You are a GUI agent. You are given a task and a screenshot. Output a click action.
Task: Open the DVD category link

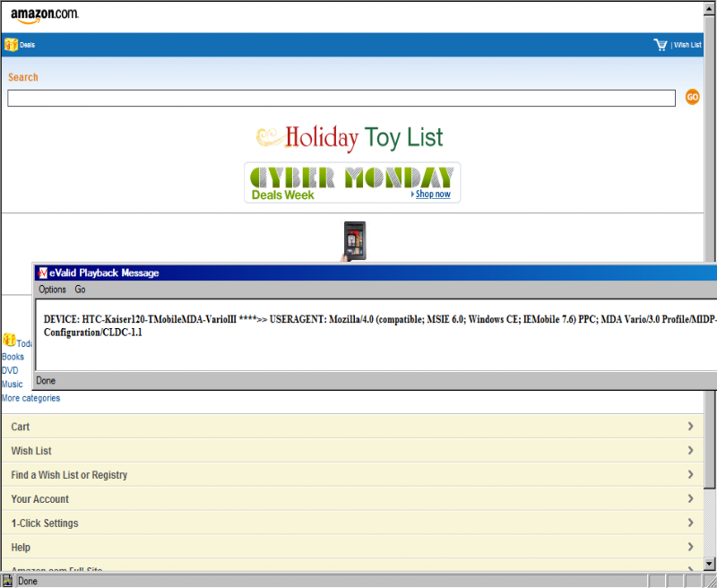click(x=10, y=370)
